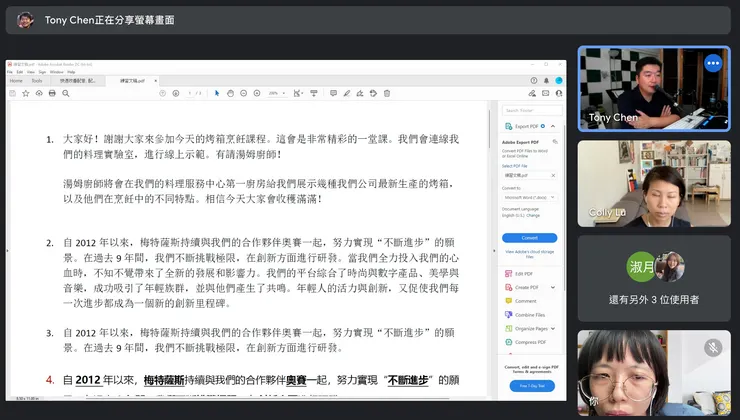This screenshot has width=740, height=420.
Task: Open the help question mark icon
Action: point(534,81)
